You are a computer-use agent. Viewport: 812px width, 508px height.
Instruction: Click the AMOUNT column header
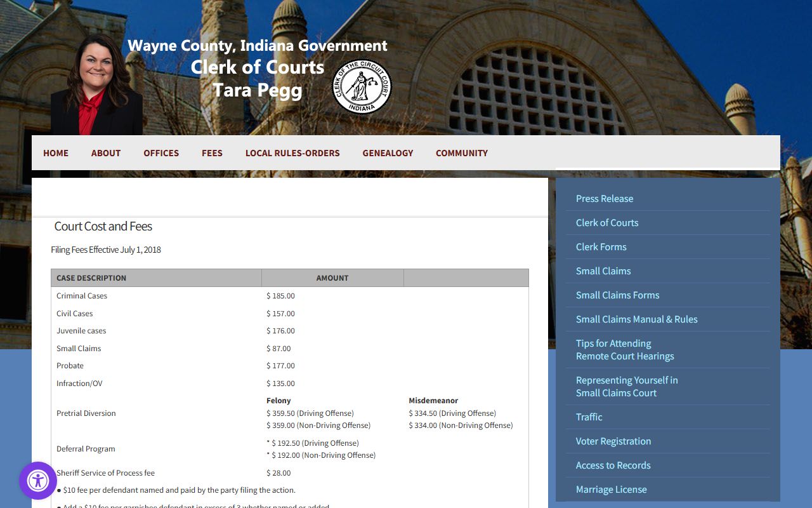(x=332, y=278)
